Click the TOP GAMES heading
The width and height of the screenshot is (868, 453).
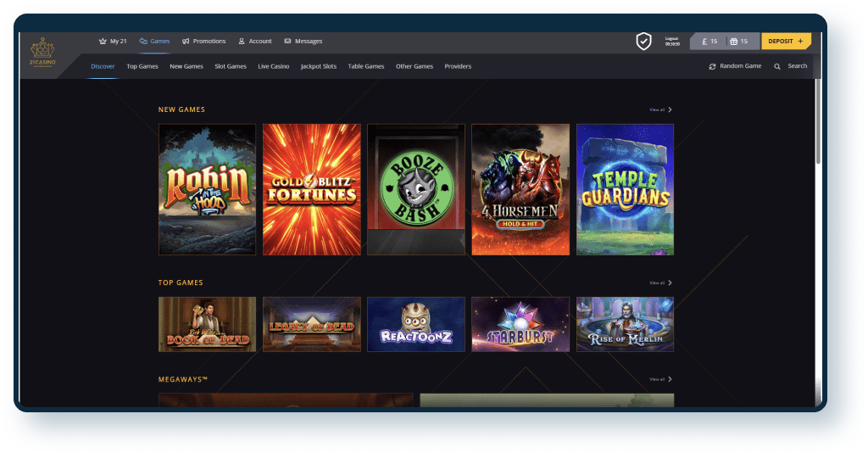(181, 282)
